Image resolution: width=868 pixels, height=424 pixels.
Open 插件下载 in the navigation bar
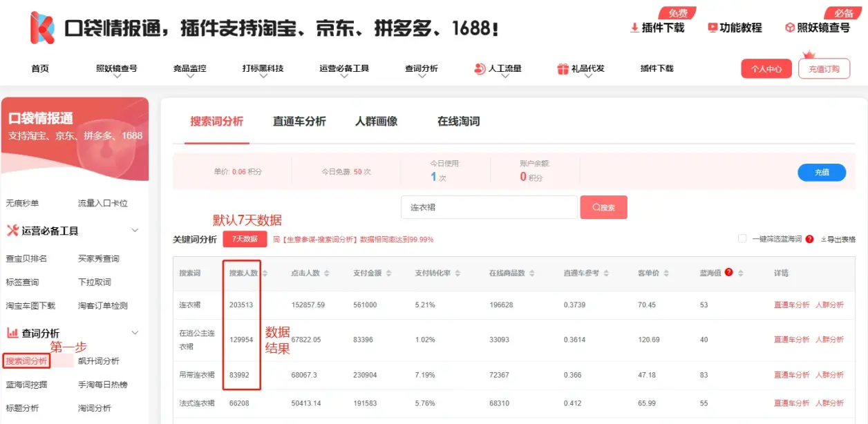(657, 68)
